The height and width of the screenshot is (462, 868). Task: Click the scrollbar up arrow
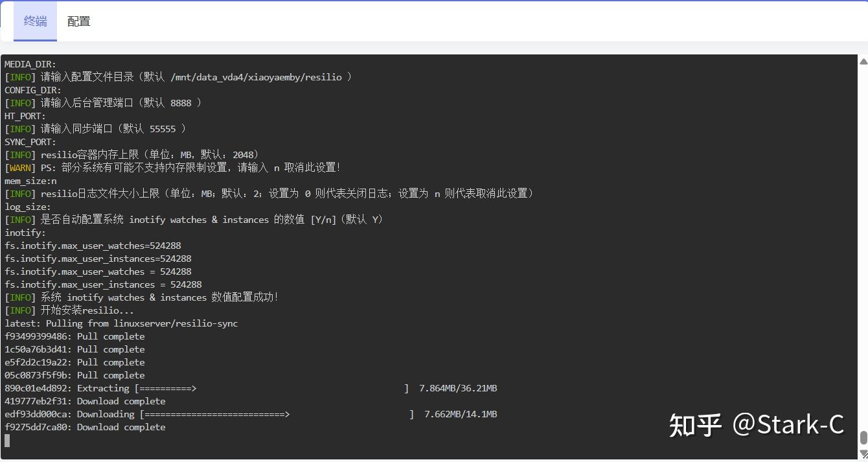click(863, 60)
